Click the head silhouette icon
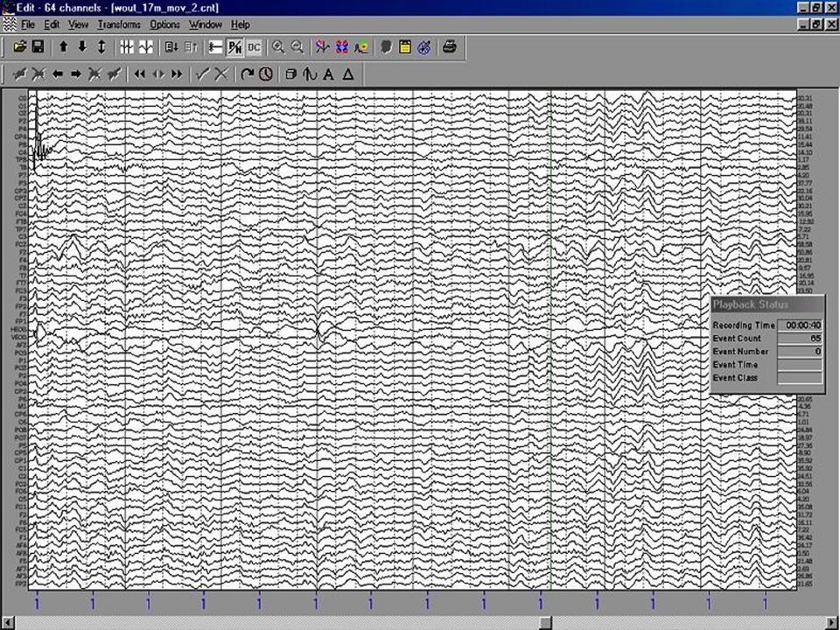 click(386, 47)
